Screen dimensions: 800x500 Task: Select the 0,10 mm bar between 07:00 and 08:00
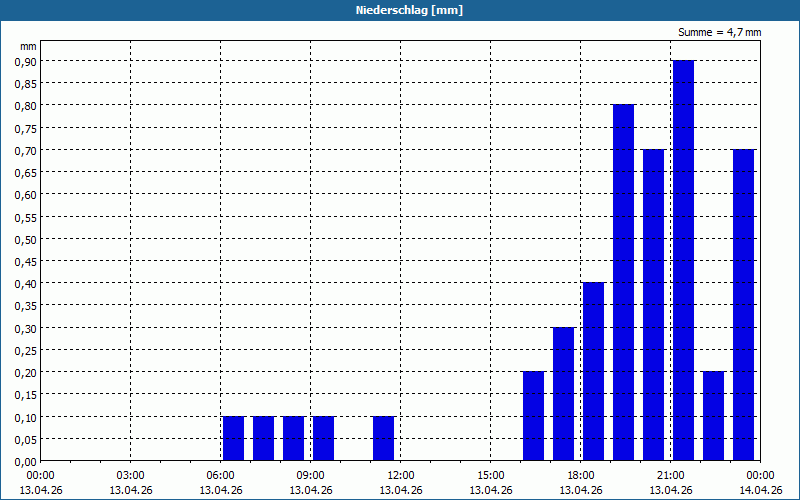point(263,439)
